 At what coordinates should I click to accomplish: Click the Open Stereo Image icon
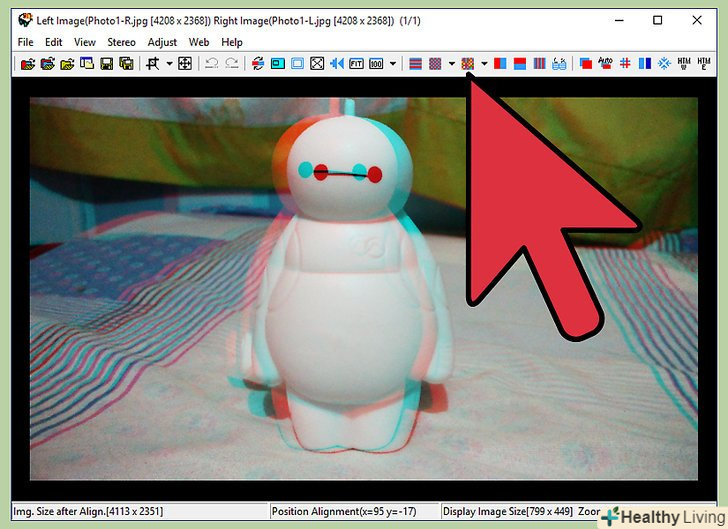[x=28, y=63]
